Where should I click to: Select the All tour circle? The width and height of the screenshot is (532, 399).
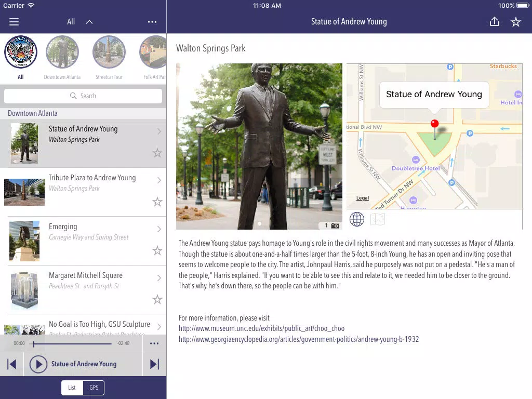[x=21, y=52]
